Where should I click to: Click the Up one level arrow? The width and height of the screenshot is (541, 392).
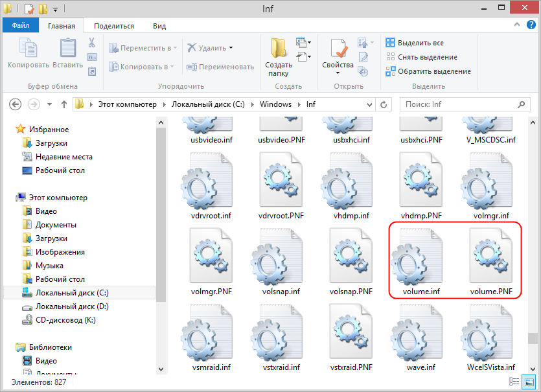(64, 104)
